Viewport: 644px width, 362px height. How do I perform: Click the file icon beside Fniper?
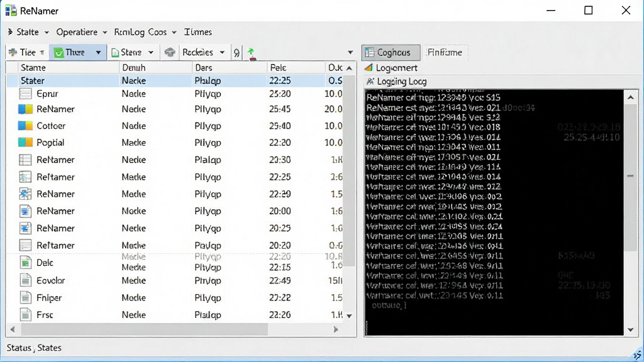coord(25,297)
